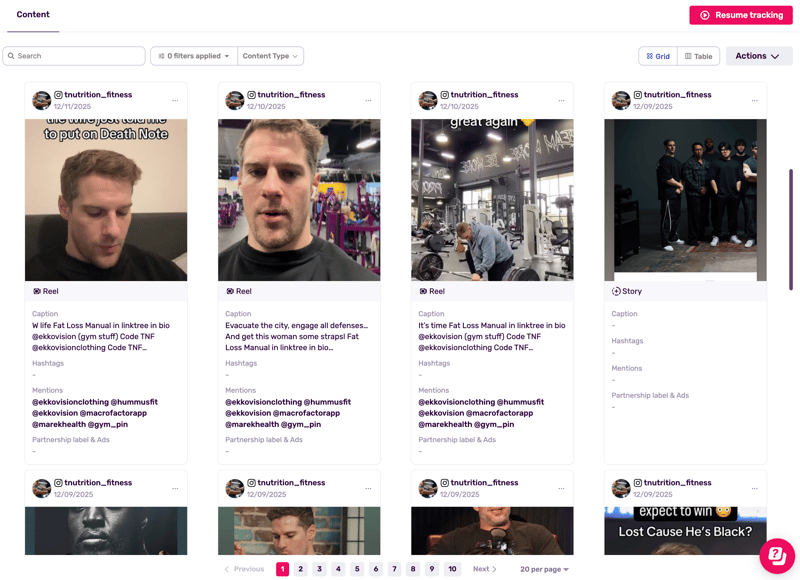Open more options on the 12/11/2025 card

[x=175, y=100]
